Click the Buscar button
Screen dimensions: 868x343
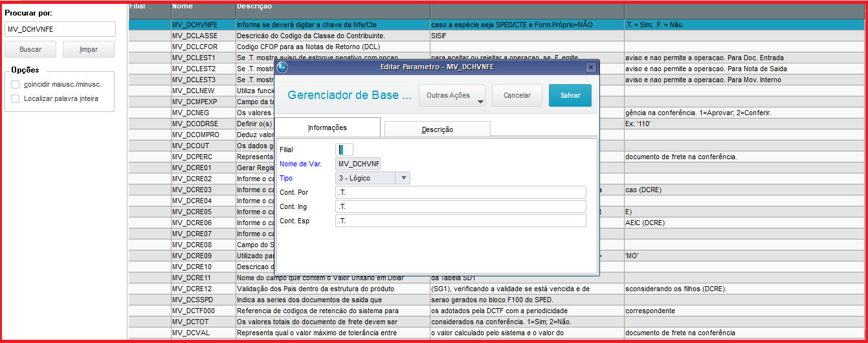coord(30,49)
